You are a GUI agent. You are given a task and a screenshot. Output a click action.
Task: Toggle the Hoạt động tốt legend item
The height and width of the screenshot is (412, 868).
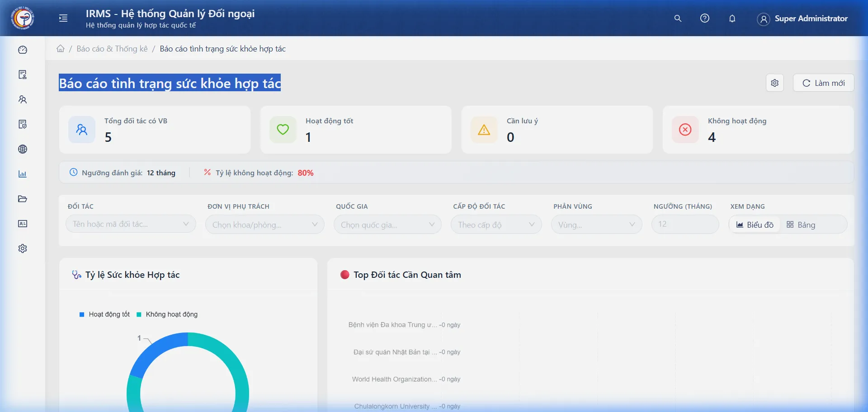[x=104, y=314]
